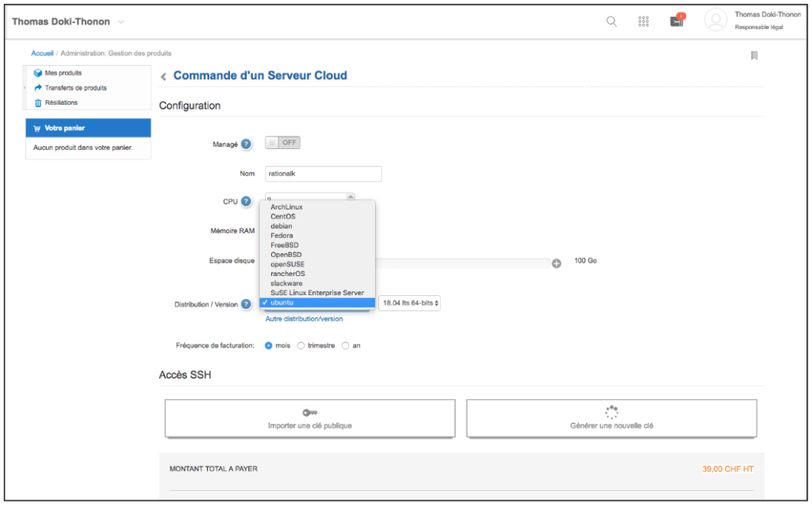Toggle the Managé OFF switch

[282, 143]
